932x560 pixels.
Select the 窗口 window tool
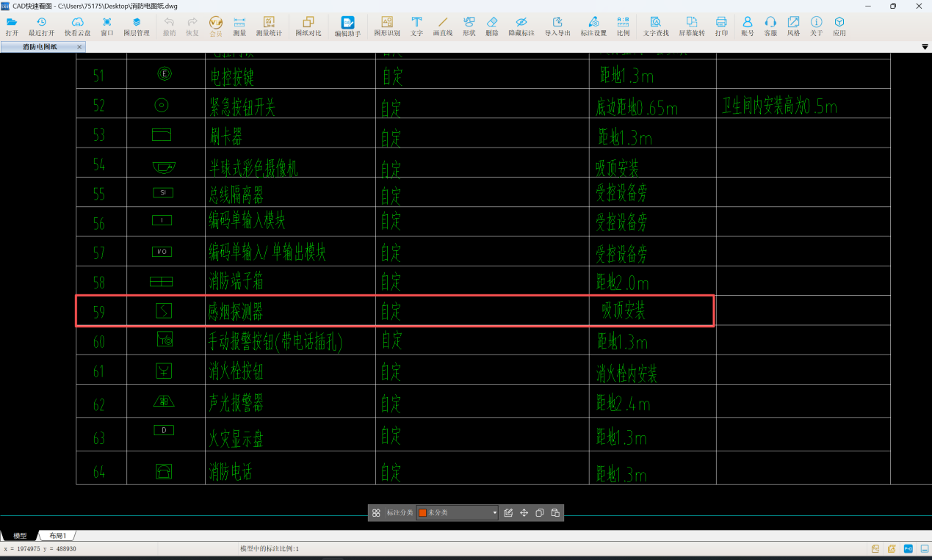tap(107, 26)
